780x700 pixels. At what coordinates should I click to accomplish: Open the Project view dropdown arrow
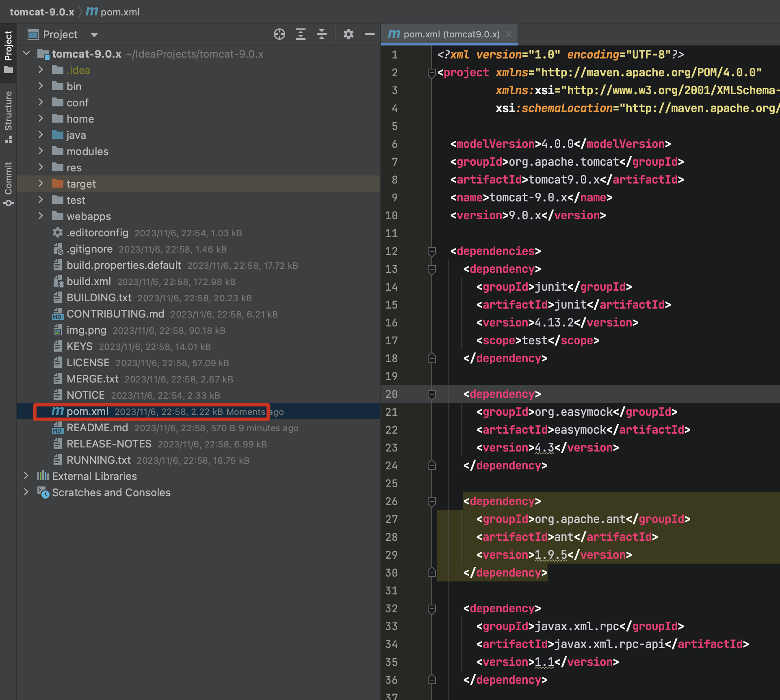tap(94, 35)
